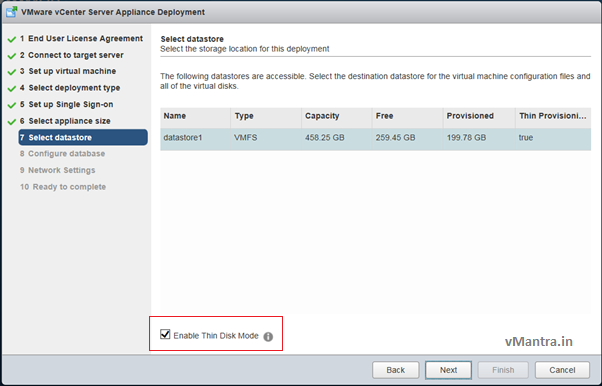Go back to step 6 Select appliance size
Image resolution: width=602 pixels, height=386 pixels.
coord(65,121)
